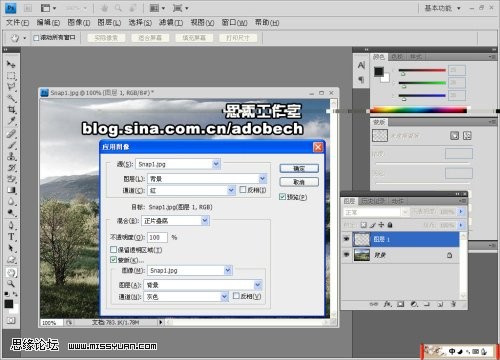Image resolution: width=500 pixels, height=360 pixels.
Task: Click the Print Size button
Action: (238, 38)
